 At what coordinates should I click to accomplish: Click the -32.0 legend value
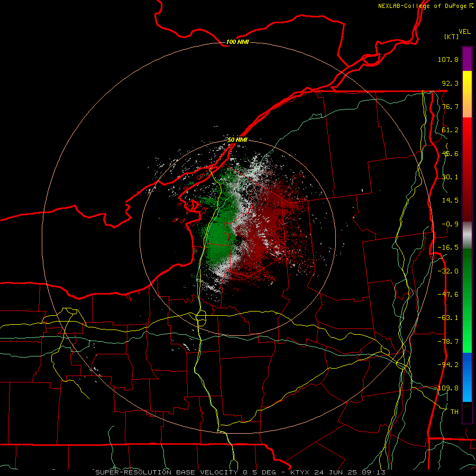(x=448, y=271)
